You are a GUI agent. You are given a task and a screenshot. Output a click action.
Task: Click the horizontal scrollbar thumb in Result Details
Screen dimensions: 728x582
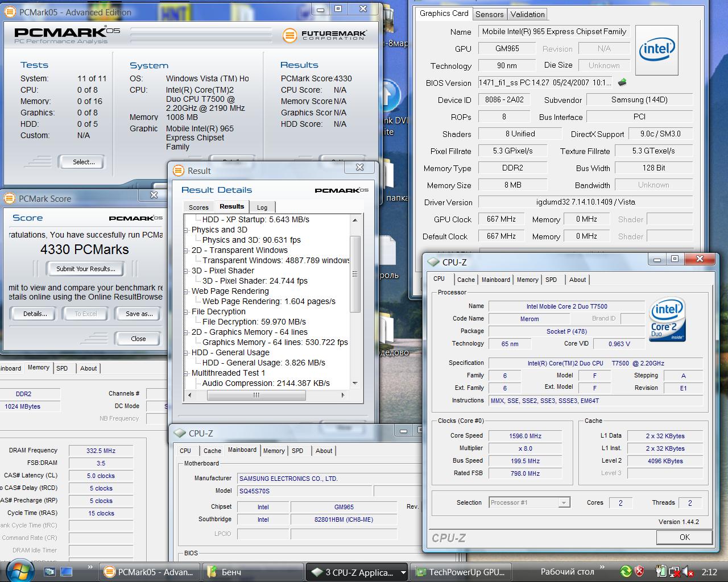coord(256,395)
